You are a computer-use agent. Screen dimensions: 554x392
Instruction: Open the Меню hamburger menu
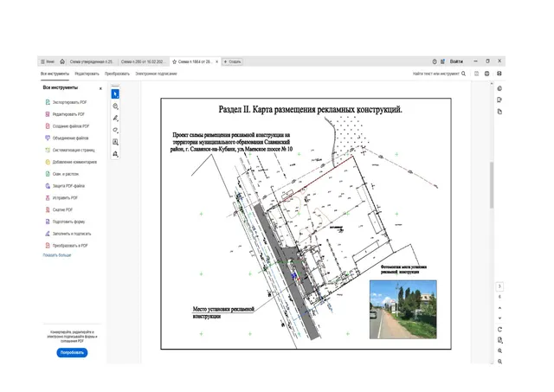click(48, 61)
